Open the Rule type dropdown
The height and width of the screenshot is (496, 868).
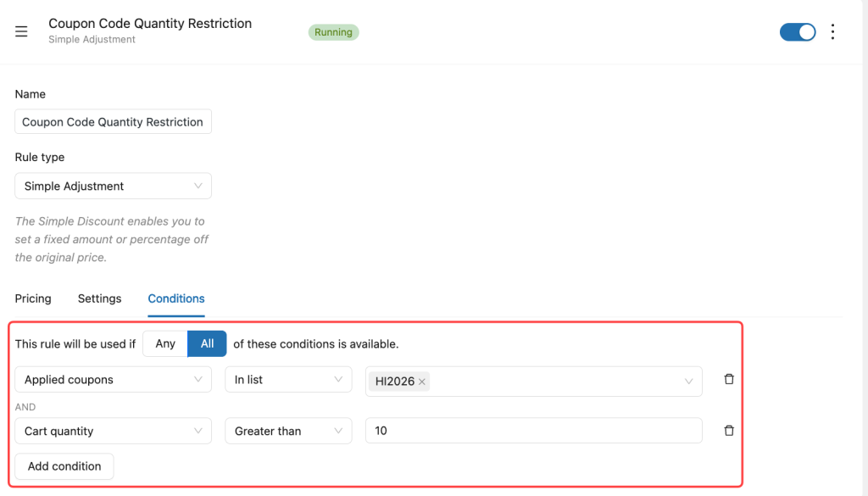[113, 186]
